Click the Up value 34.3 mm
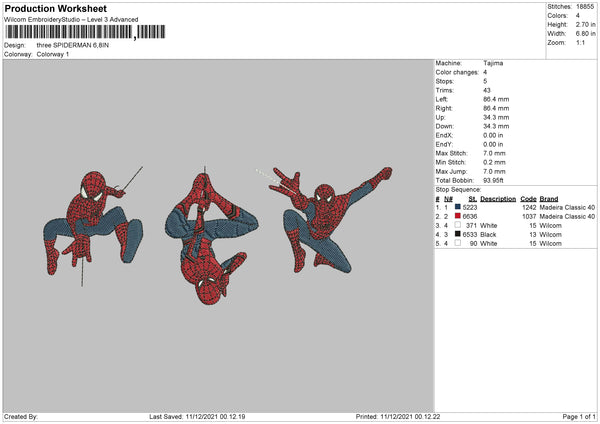The height and width of the screenshot is (424, 600). click(x=496, y=117)
